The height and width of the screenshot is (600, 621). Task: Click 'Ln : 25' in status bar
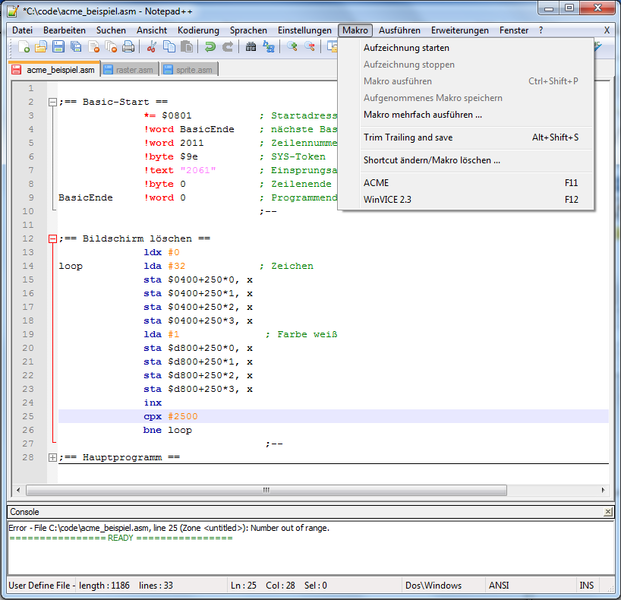click(244, 586)
